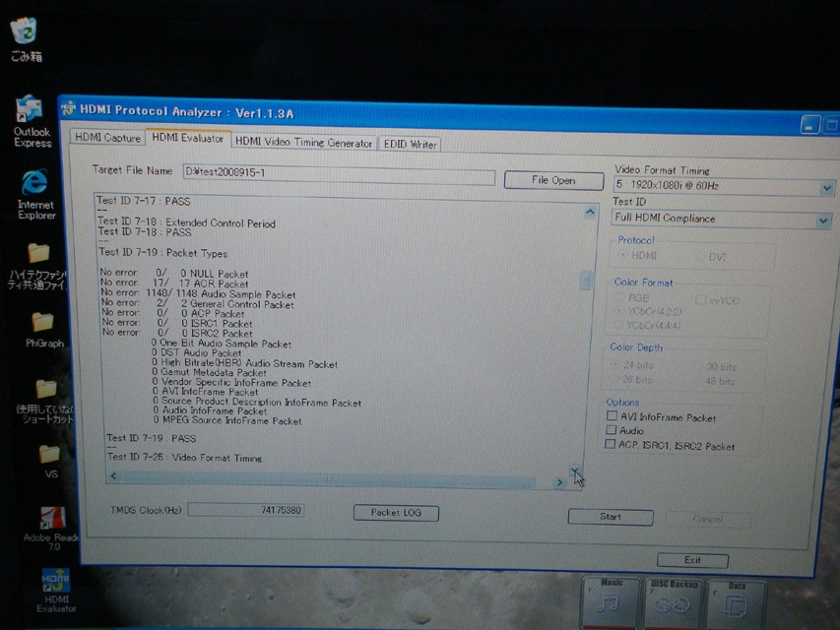The width and height of the screenshot is (840, 630).
Task: Click the Packet LOG button
Action: point(396,513)
